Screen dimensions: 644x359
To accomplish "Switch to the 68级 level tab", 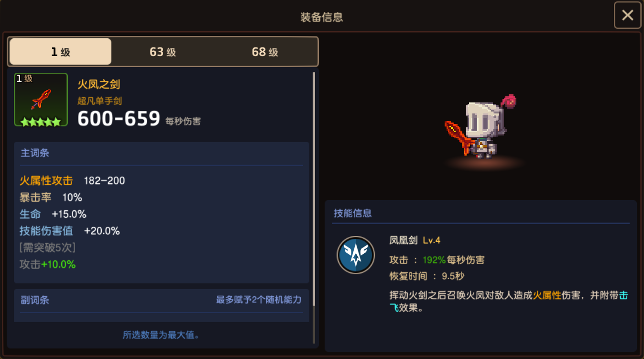I will tap(265, 52).
